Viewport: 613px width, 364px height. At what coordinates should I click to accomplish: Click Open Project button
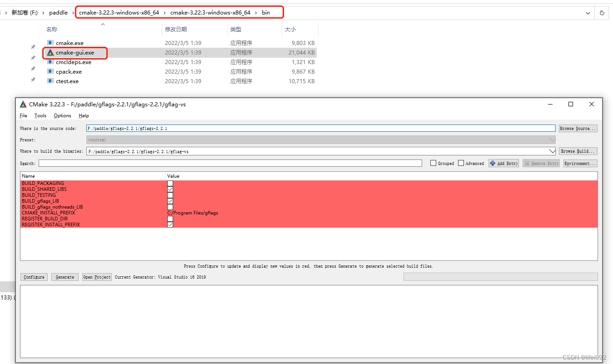coord(97,277)
